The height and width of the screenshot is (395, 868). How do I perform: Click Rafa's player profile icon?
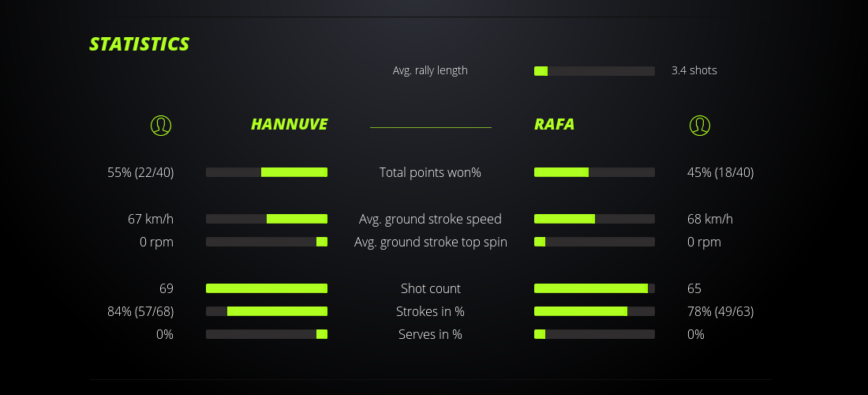pos(699,125)
